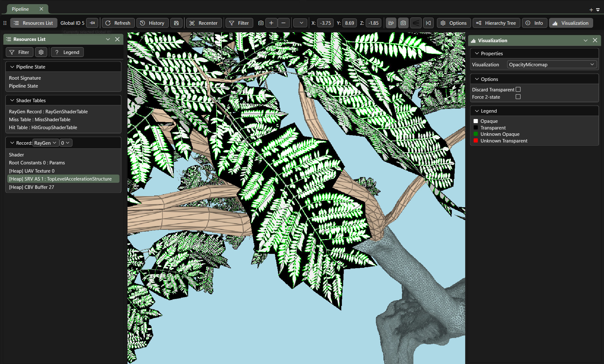Viewport: 604px width, 364px height.
Task: Click the converging lines icon in toolbar
Action: [x=416, y=23]
